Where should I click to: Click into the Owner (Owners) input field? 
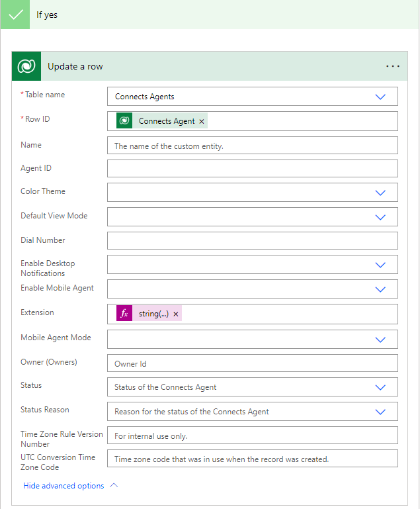coord(252,363)
